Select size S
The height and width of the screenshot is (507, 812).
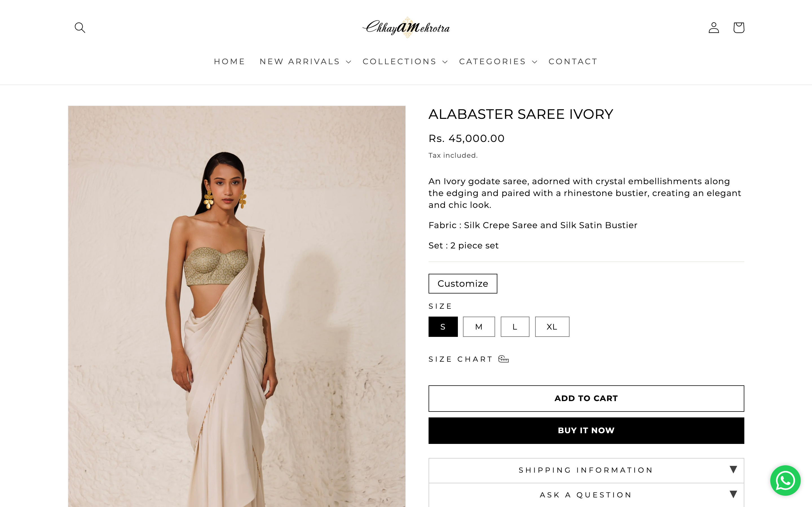(x=443, y=327)
